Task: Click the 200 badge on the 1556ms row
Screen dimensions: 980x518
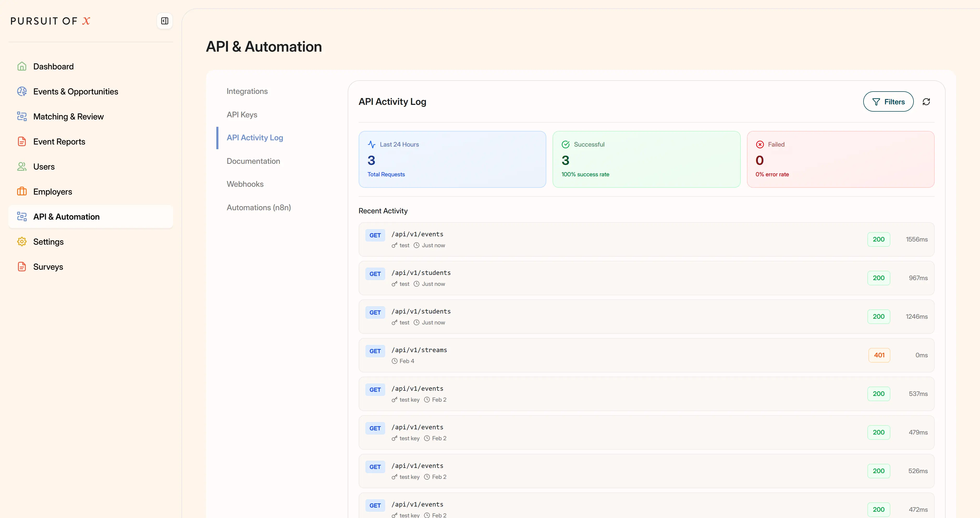Action: [878, 239]
